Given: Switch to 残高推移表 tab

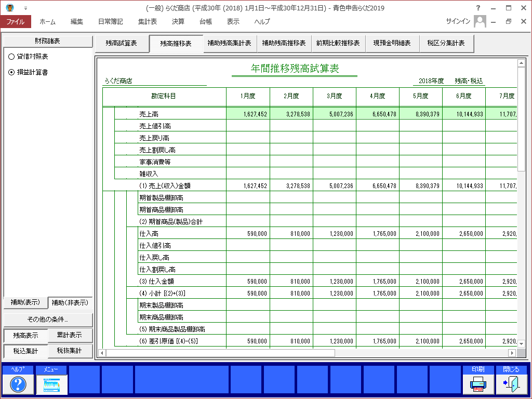Looking at the screenshot, I should 176,44.
